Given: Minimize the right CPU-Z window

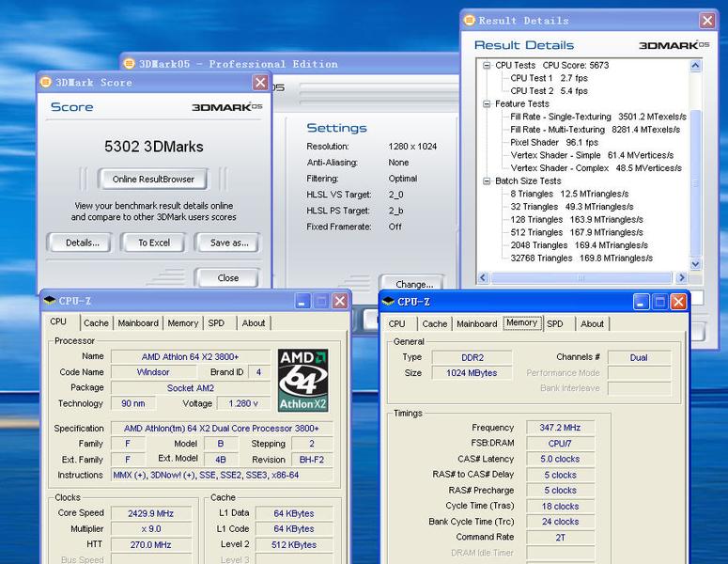Looking at the screenshot, I should (641, 302).
